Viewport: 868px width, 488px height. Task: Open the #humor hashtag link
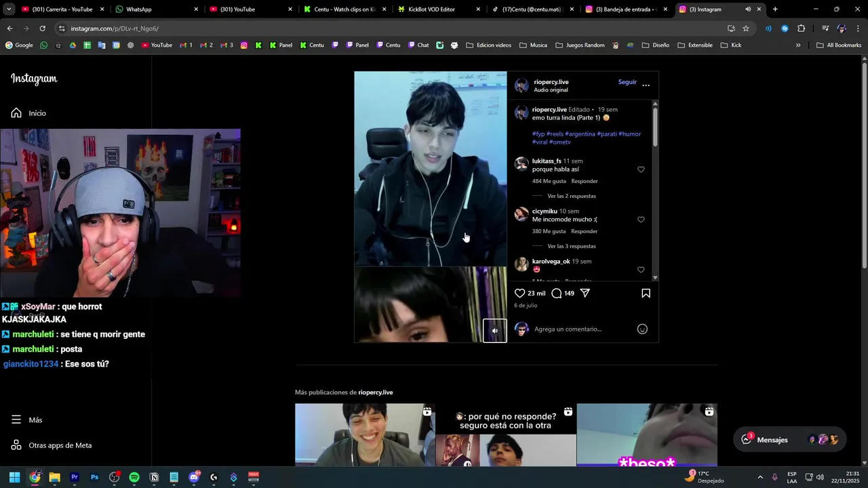click(x=630, y=134)
